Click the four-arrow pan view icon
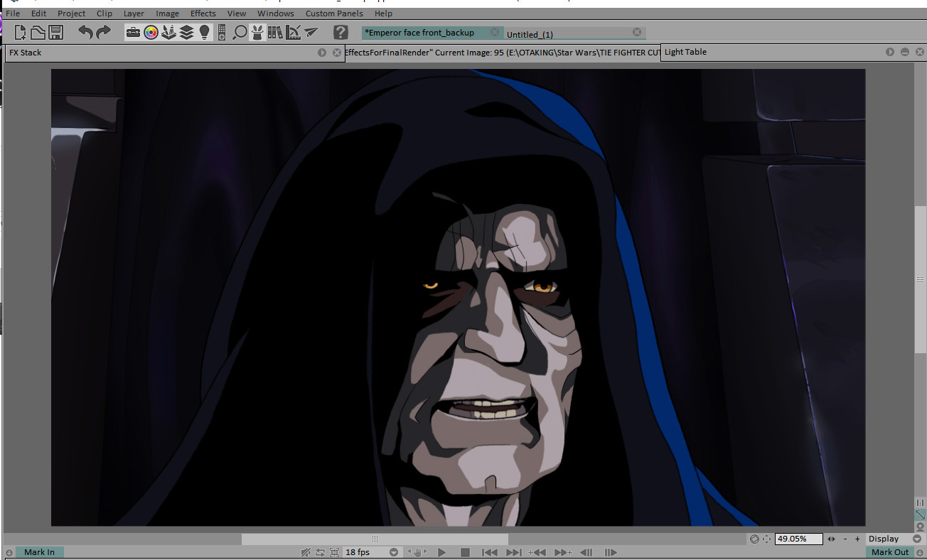 click(766, 539)
